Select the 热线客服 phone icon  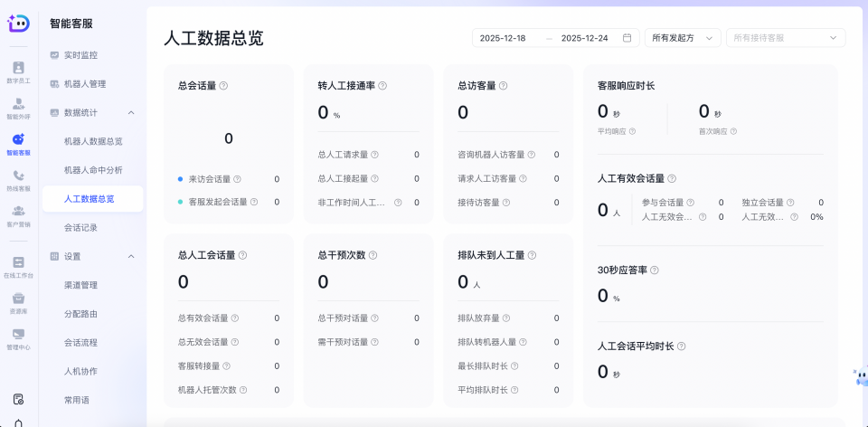(18, 179)
